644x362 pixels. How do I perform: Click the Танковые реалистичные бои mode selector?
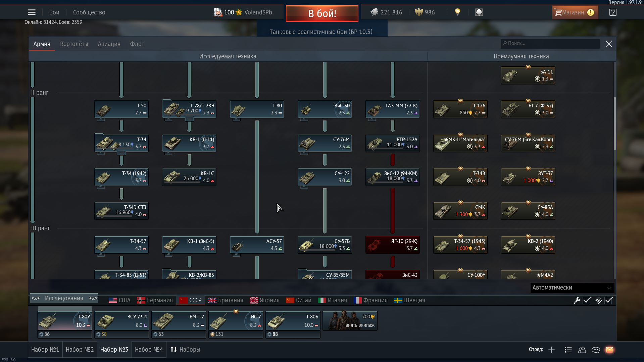321,32
